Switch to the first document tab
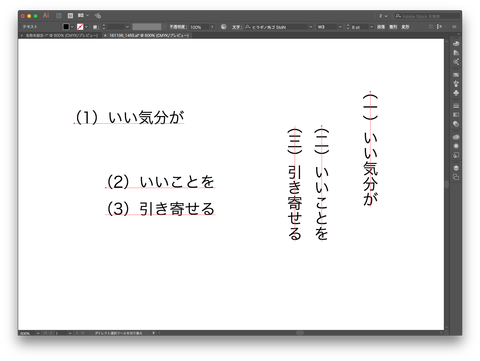 [x=62, y=35]
